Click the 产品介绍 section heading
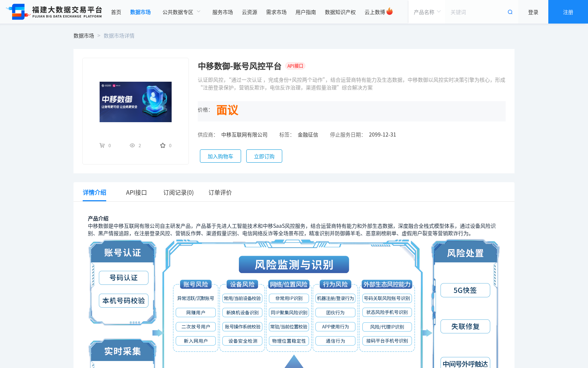 tap(98, 219)
